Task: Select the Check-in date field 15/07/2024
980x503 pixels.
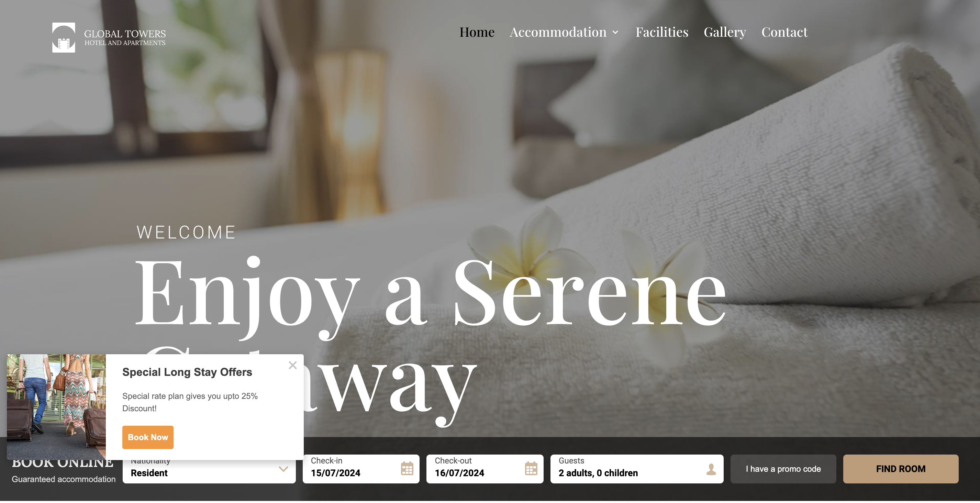Action: (x=361, y=469)
